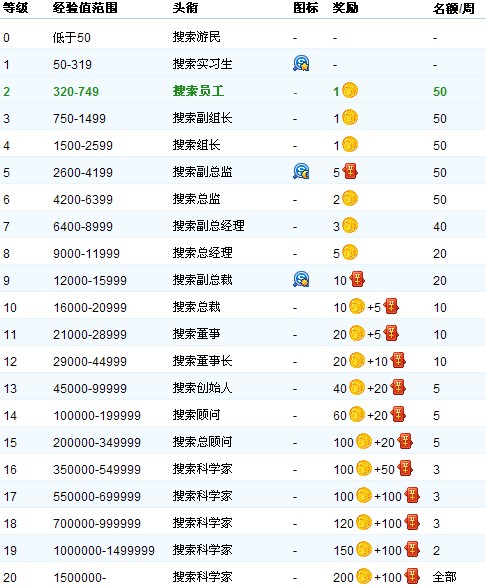
Task: Click the gold coin in level 20 row
Action: (364, 576)
